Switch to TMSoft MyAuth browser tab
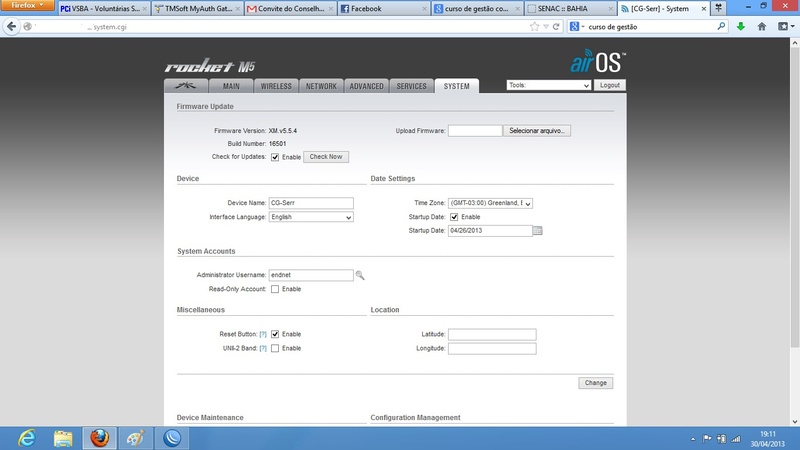 point(196,9)
